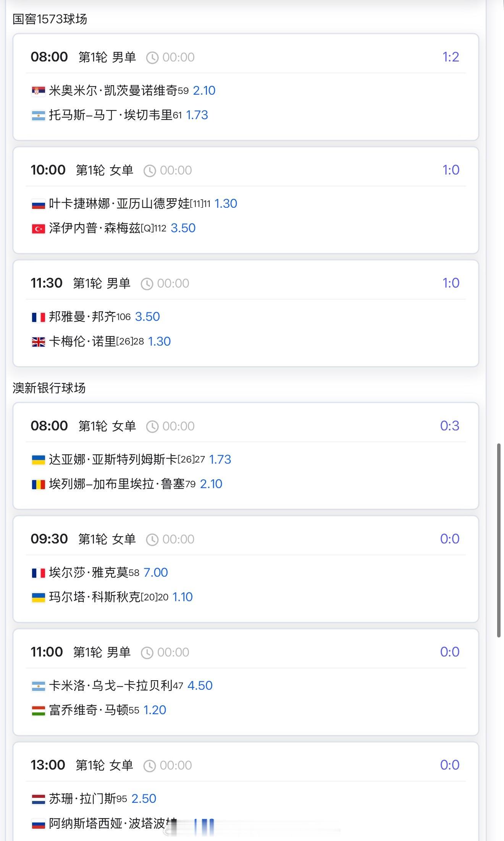504x841 pixels.
Task: Open player 叶卡捷琳娜·亚历山德罗娃
Action: pyautogui.click(x=120, y=204)
